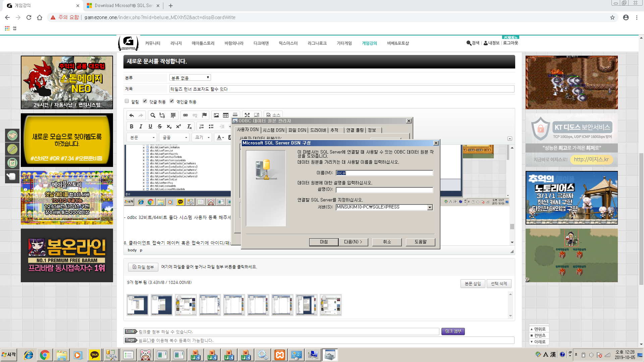Image resolution: width=644 pixels, height=362 pixels.
Task: Click the 본문 삽입 button
Action: [473, 284]
